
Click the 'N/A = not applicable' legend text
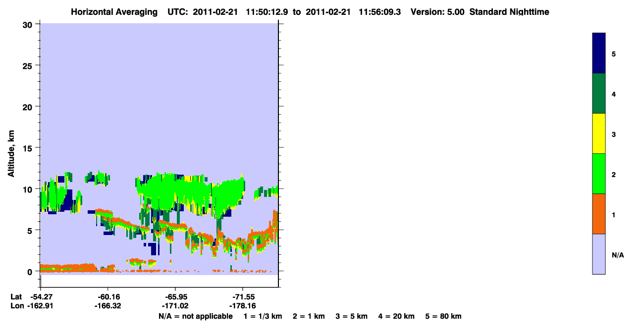195,316
